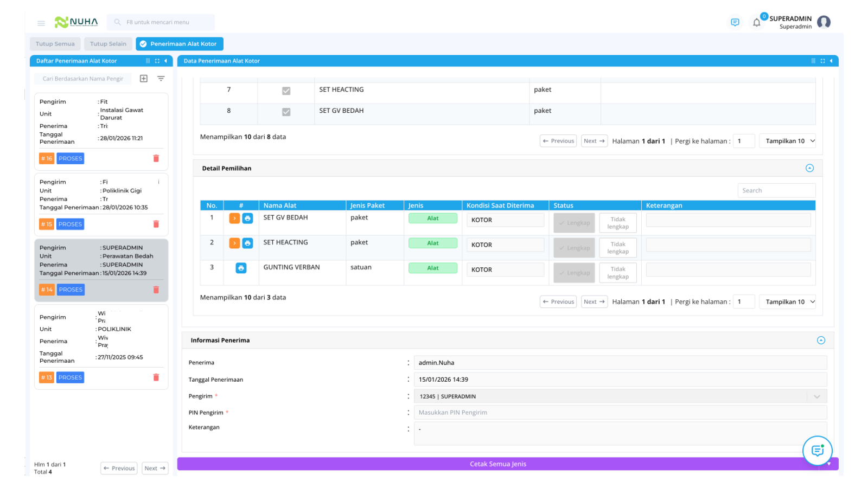
Task: Open the notification bell
Action: [x=757, y=22]
